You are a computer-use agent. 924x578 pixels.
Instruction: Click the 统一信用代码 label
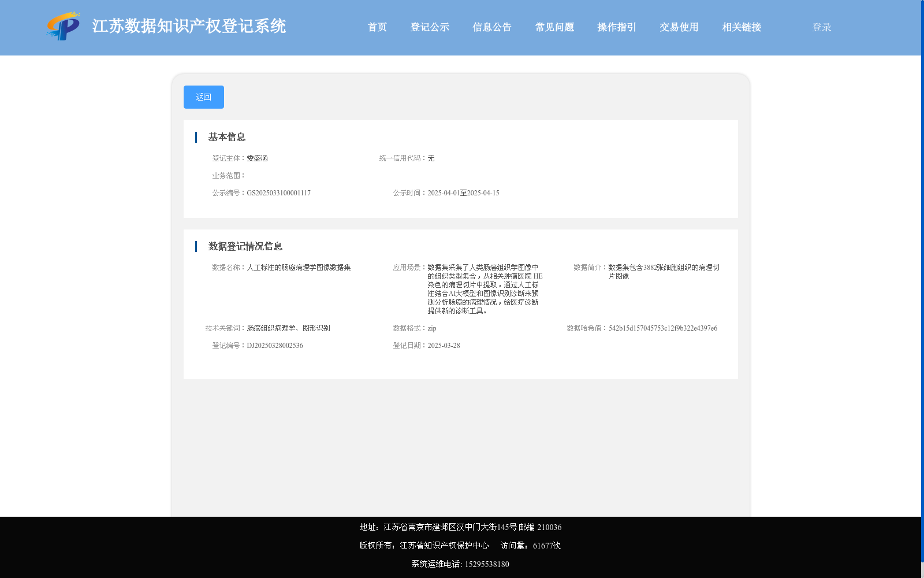[x=403, y=158]
